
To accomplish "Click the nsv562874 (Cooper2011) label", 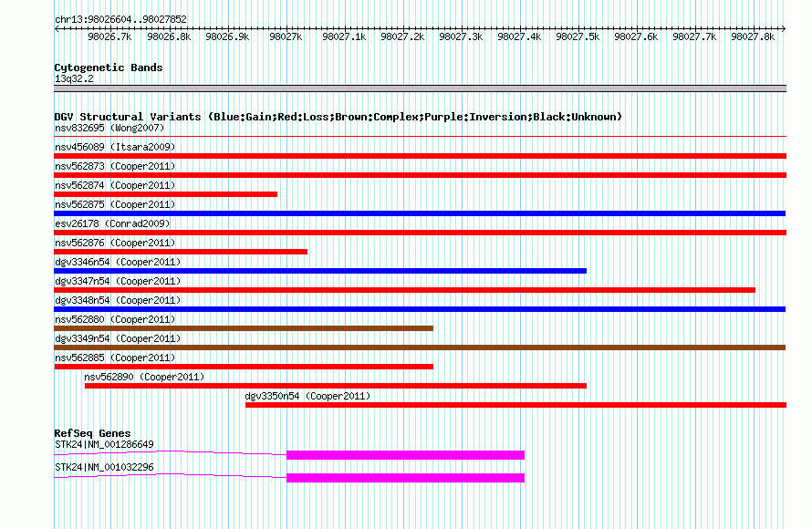I will point(115,185).
